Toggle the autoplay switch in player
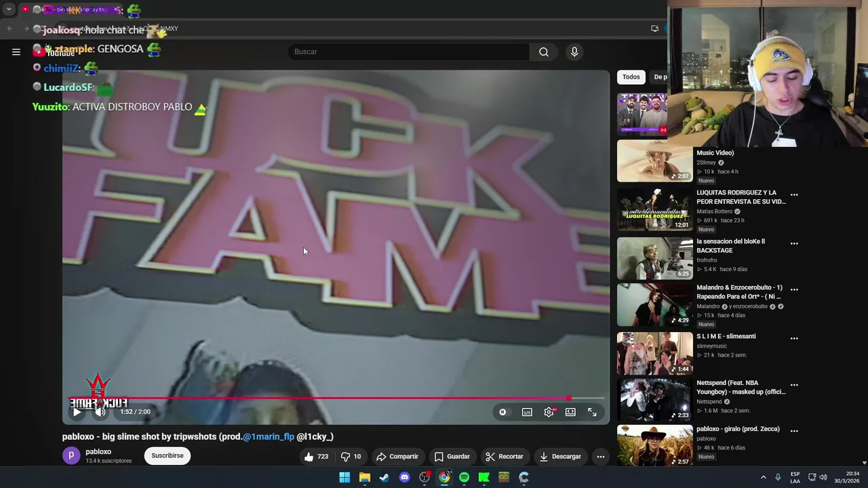 pyautogui.click(x=502, y=412)
